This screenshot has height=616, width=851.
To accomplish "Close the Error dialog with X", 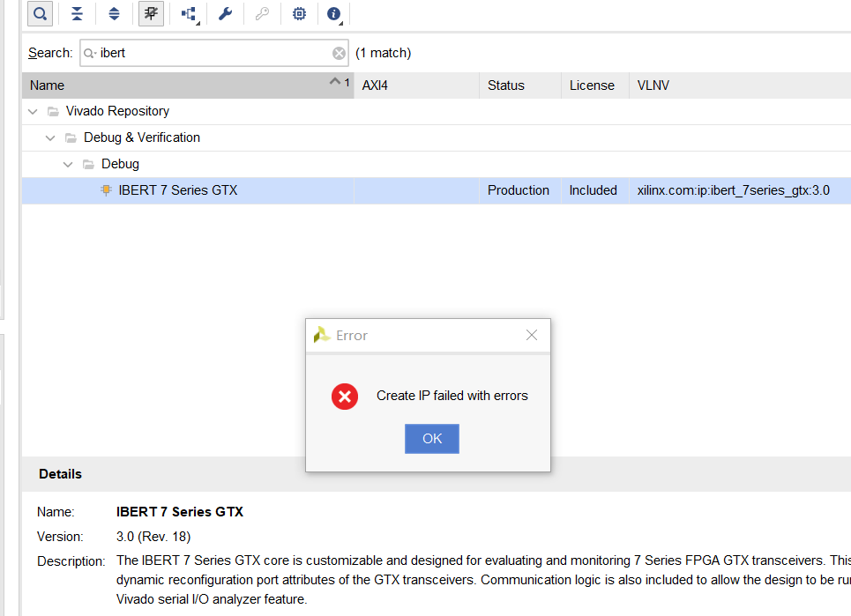I will tap(532, 335).
